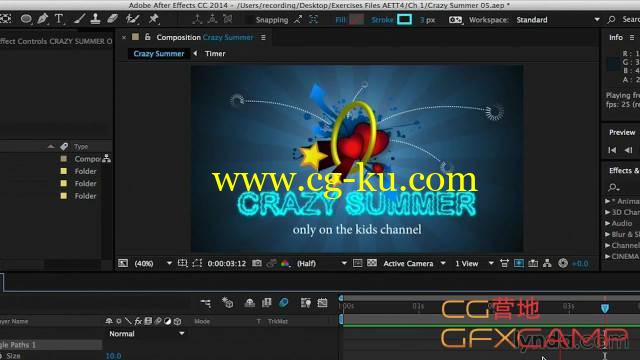Click the Fill options label
640x360 pixels.
coord(340,20)
